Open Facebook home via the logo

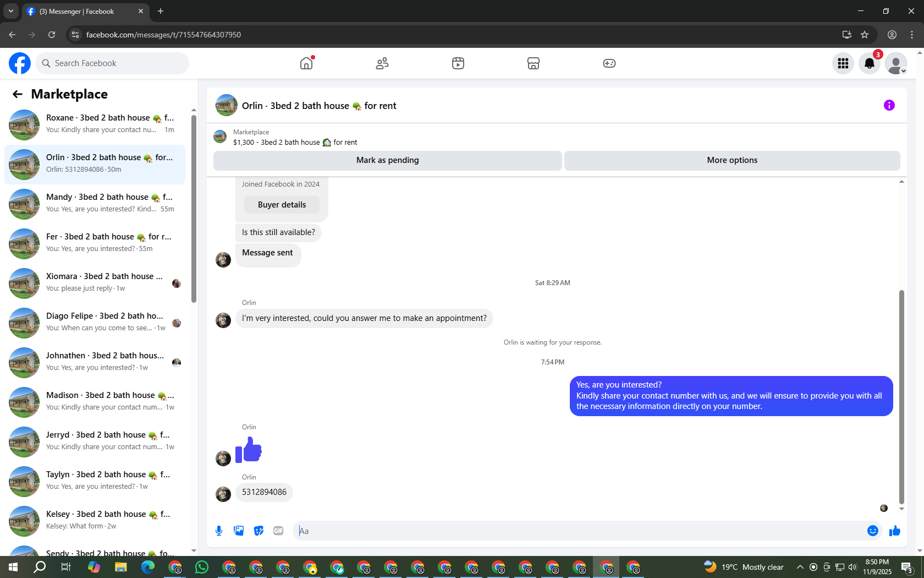point(20,63)
